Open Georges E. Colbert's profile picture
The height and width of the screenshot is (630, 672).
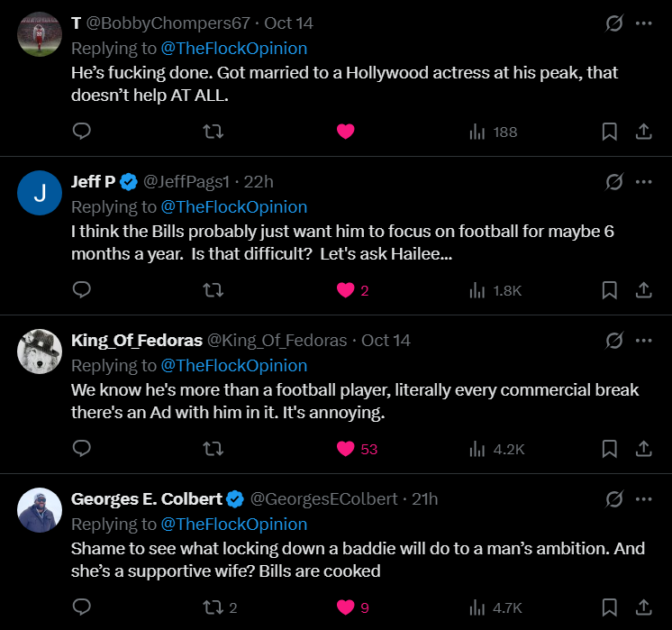(40, 510)
